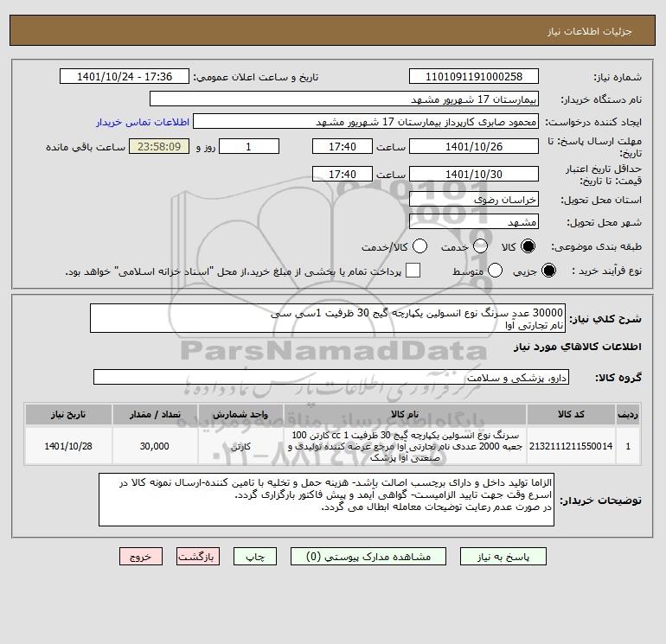
Task: Click the price validity date 1401/10/30
Action: tap(474, 174)
